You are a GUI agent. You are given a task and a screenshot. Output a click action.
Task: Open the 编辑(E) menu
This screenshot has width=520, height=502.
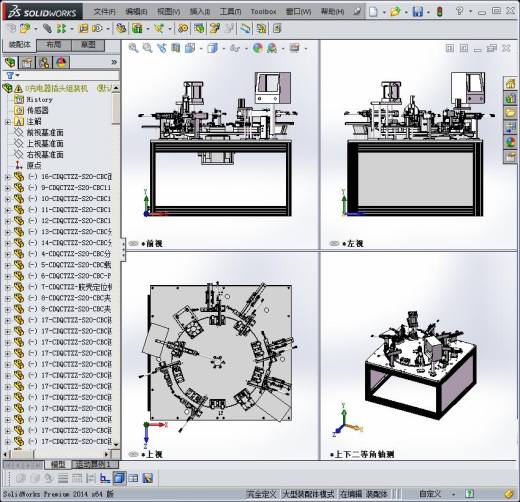[136, 12]
